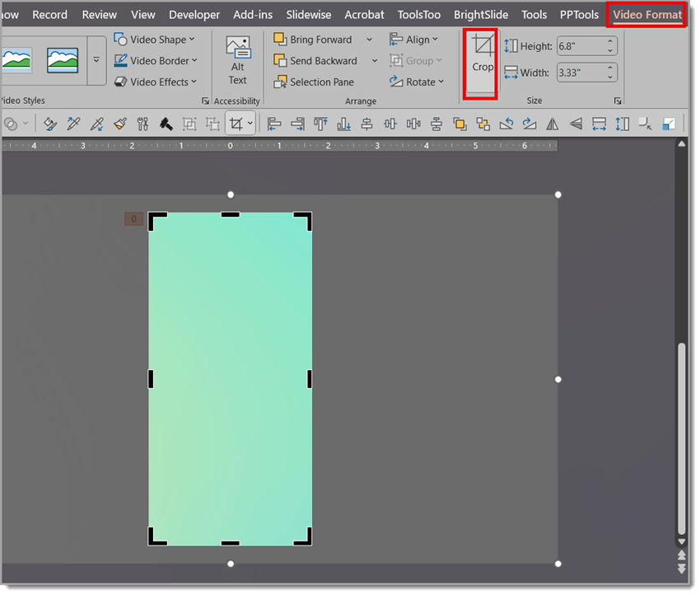This screenshot has height=595, width=700.
Task: Open Bring Forward dropdown arrow
Action: tap(370, 40)
